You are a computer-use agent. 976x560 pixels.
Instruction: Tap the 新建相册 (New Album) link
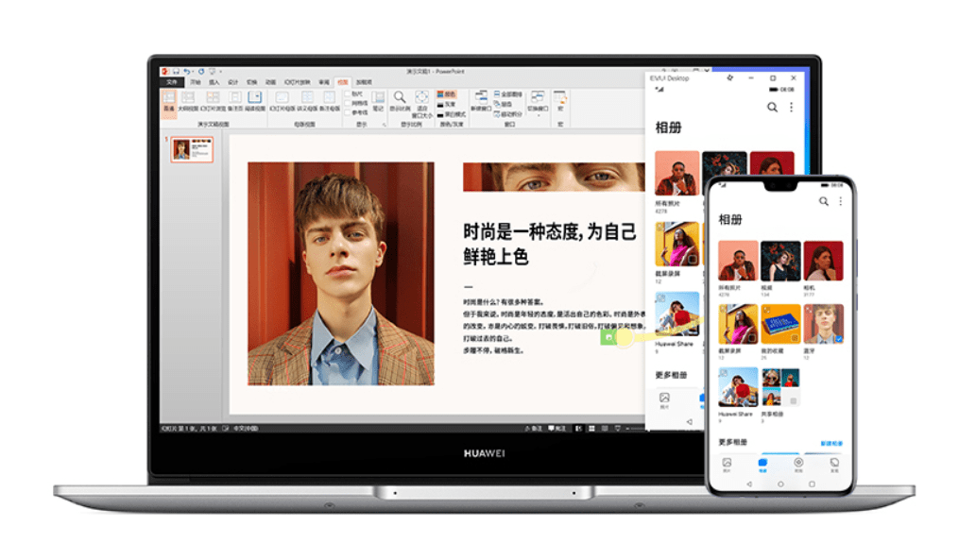click(832, 443)
